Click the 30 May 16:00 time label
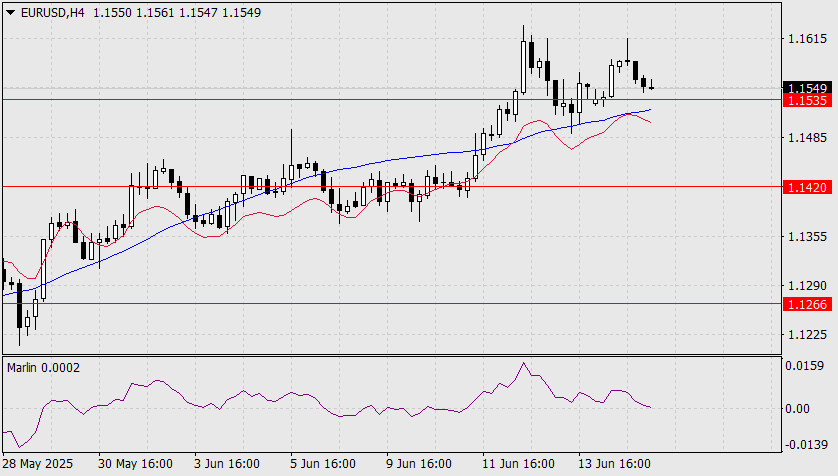The width and height of the screenshot is (838, 476). [135, 463]
